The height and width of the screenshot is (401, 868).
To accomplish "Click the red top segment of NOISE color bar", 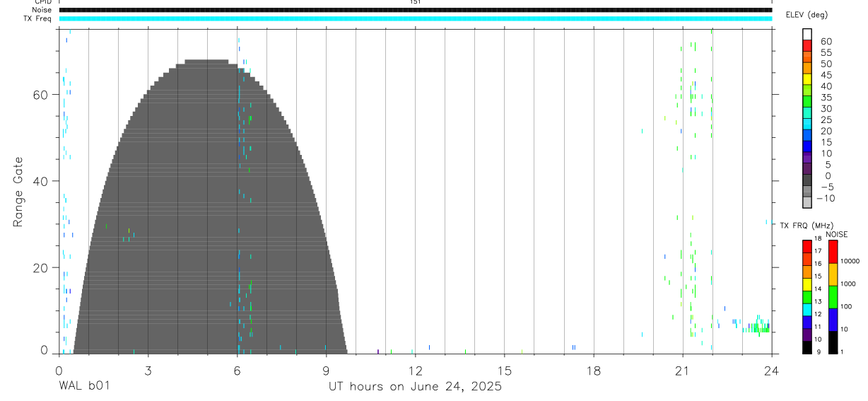I will click(833, 252).
